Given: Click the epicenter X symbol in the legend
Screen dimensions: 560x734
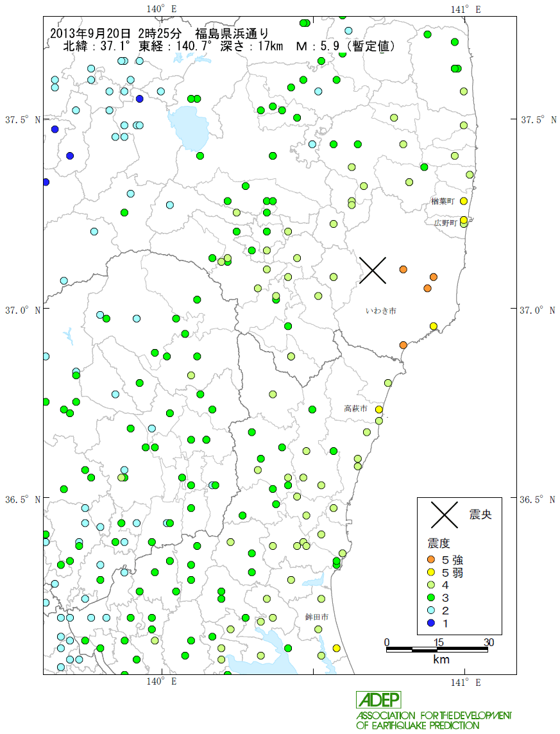Looking at the screenshot, I should 445,515.
